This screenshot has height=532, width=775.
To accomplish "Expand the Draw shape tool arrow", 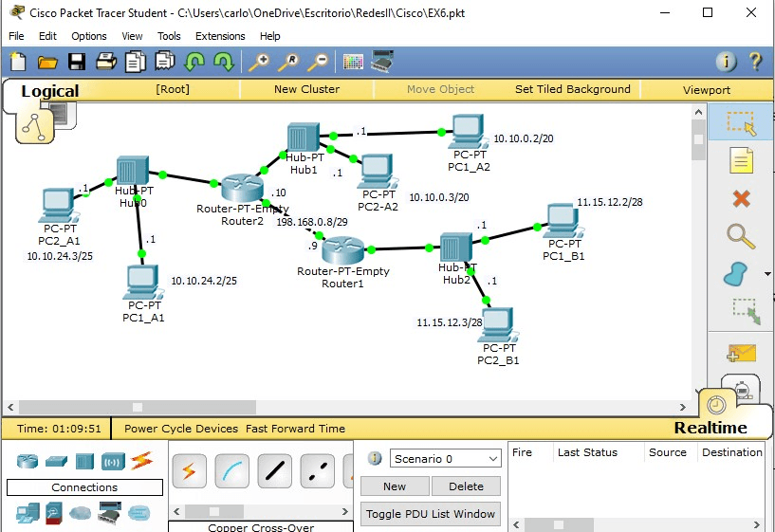I will [x=767, y=275].
